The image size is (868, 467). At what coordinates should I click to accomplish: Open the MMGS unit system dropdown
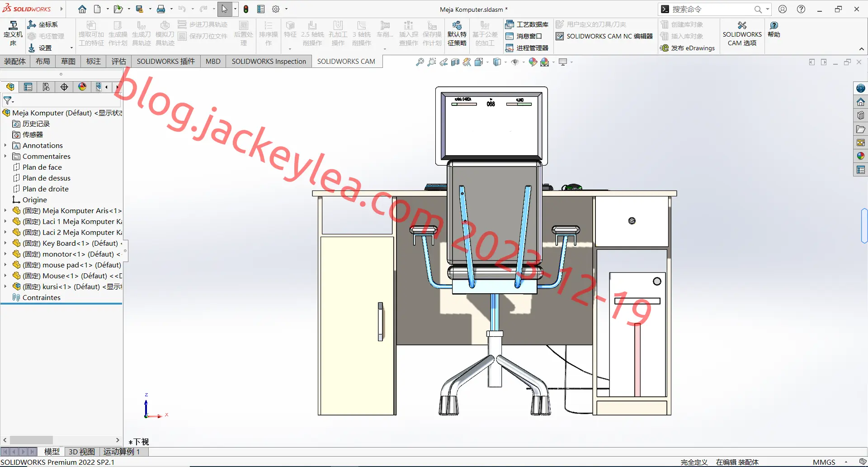(x=846, y=462)
